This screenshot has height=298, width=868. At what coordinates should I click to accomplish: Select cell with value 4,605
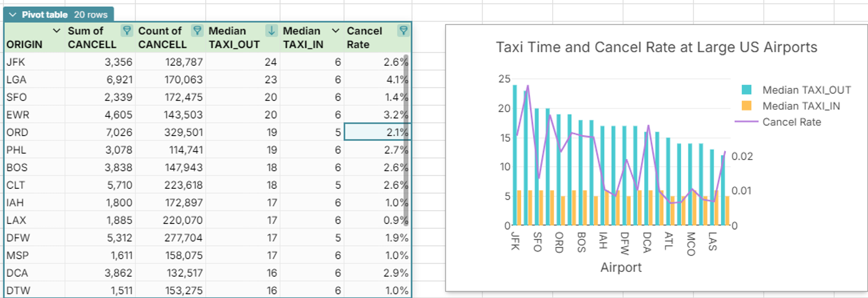[100, 114]
